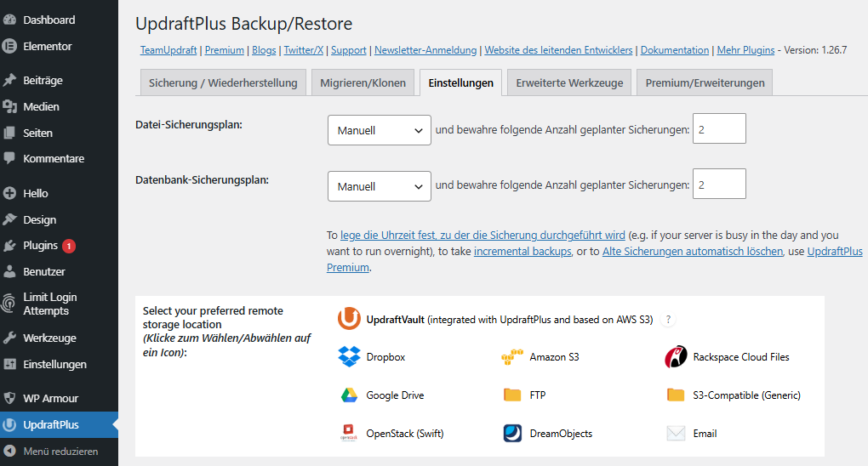
Task: Click the Medien media icon
Action: click(x=9, y=106)
